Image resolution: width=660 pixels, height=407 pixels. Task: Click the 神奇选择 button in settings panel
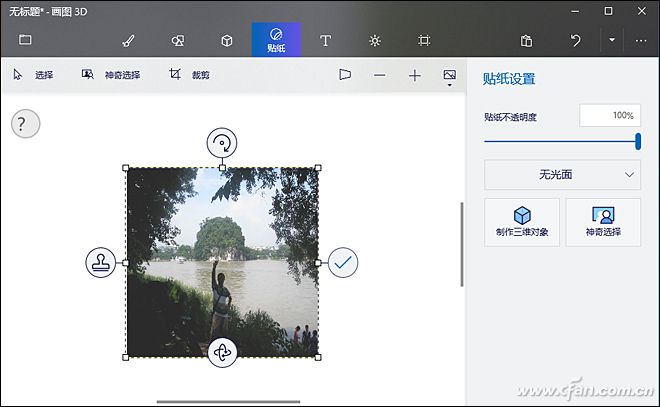point(603,222)
